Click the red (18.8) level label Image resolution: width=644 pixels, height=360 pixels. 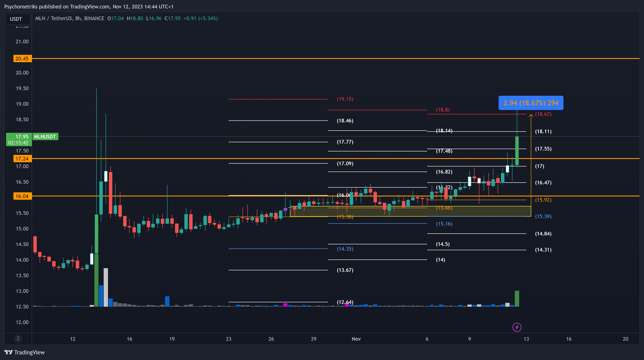click(x=443, y=110)
